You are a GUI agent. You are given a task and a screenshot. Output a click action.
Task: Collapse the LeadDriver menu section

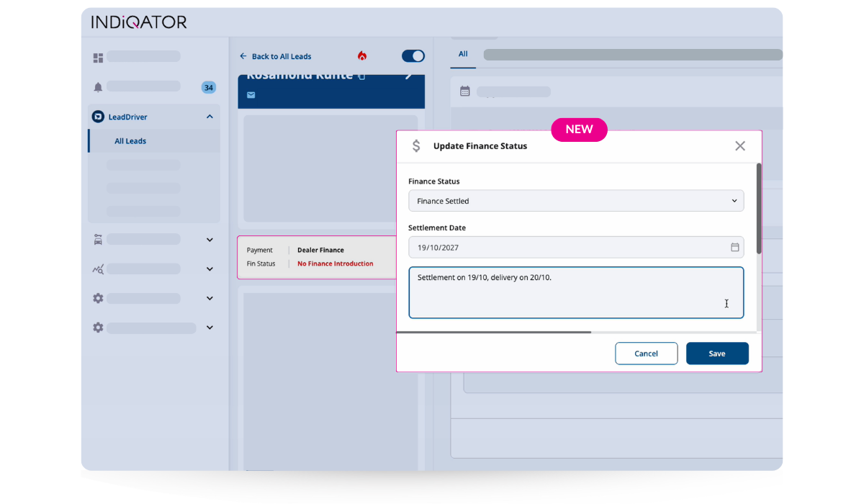(x=210, y=117)
